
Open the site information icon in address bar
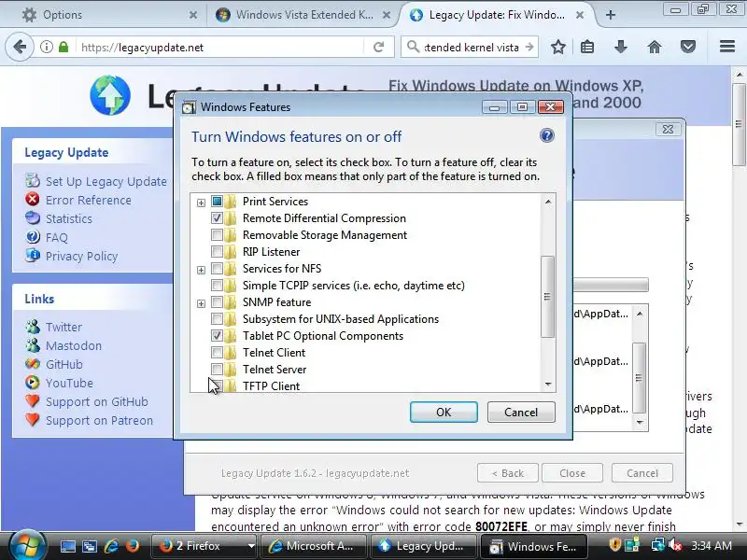46,48
